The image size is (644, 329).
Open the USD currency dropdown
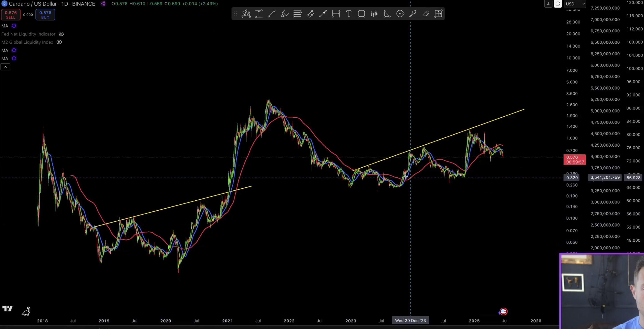tap(575, 4)
